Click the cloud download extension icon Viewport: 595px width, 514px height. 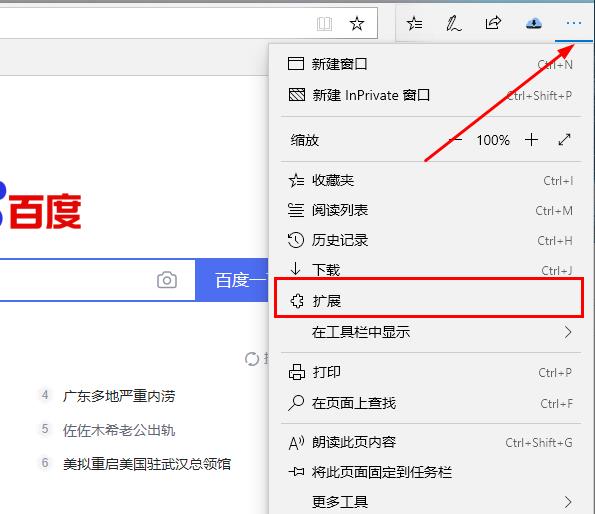pos(534,24)
